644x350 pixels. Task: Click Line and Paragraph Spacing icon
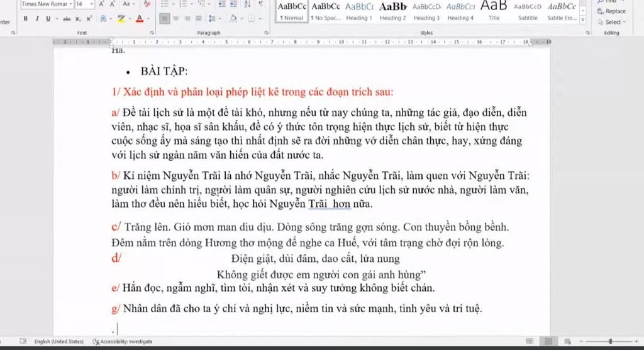[x=212, y=18]
